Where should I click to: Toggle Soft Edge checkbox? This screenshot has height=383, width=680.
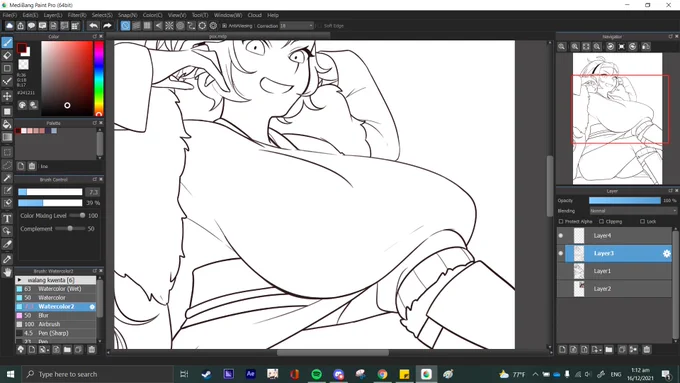click(320, 26)
